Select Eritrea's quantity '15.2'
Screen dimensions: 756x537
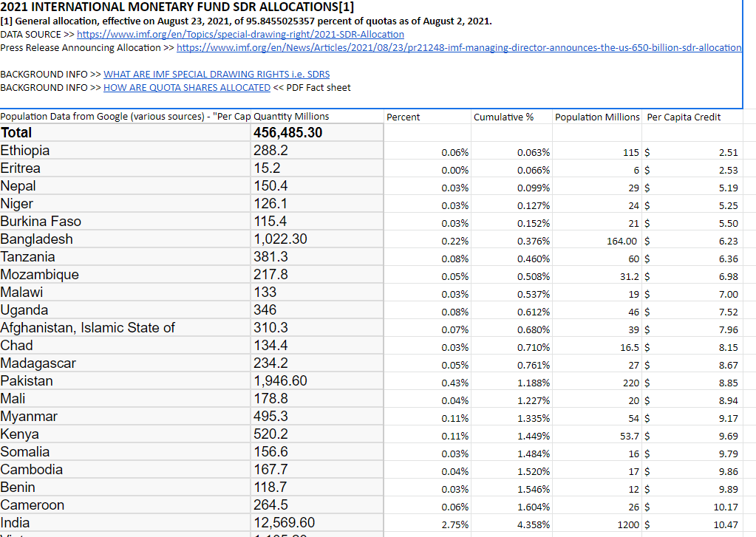coord(317,168)
